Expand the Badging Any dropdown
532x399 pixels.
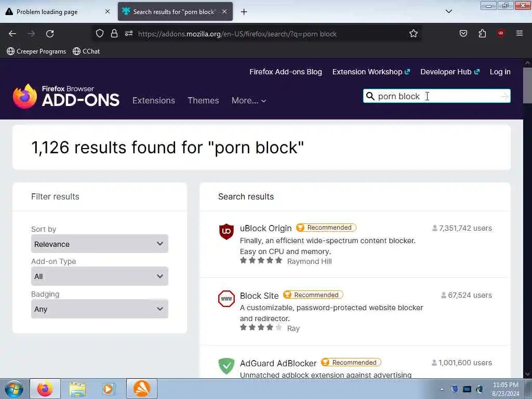(x=99, y=309)
